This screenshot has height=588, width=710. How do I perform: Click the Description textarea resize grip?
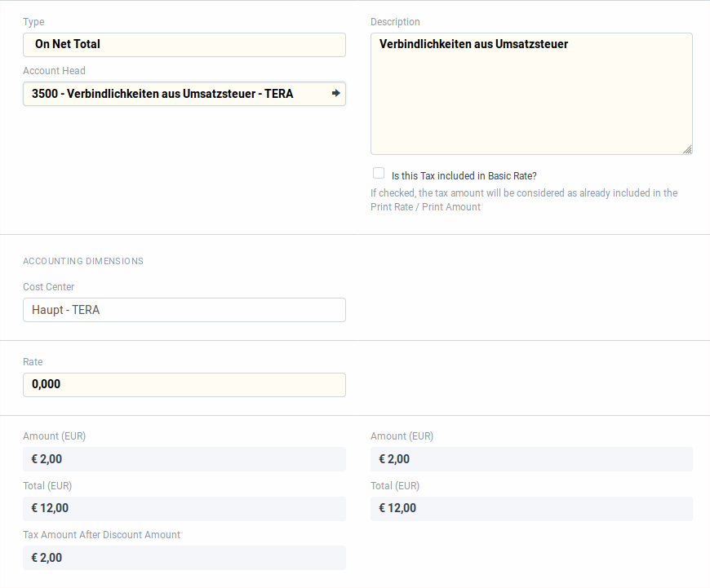pos(688,149)
